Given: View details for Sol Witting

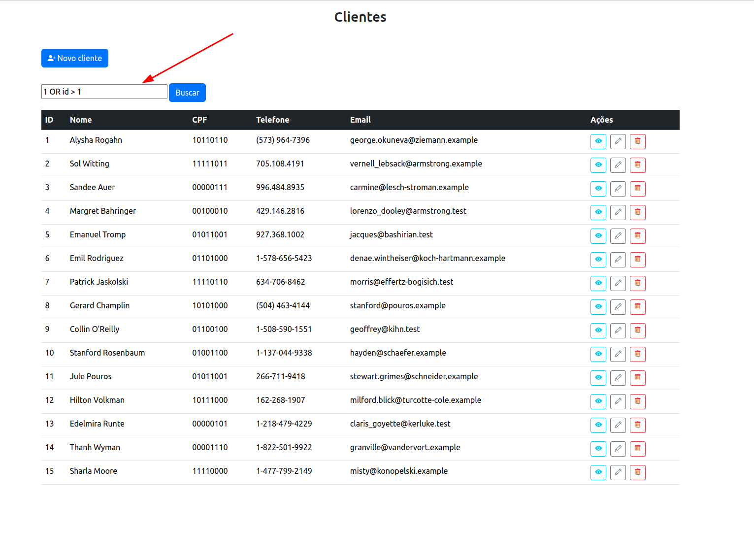Looking at the screenshot, I should pyautogui.click(x=598, y=165).
